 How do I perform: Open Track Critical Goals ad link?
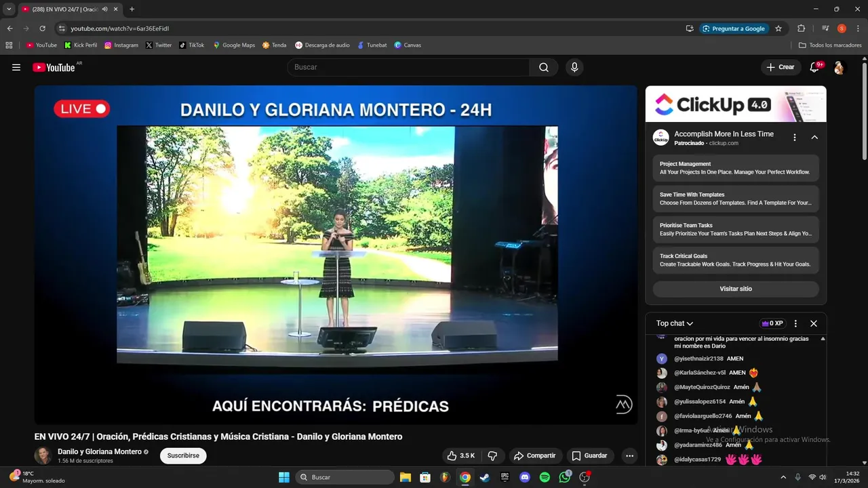click(x=736, y=260)
